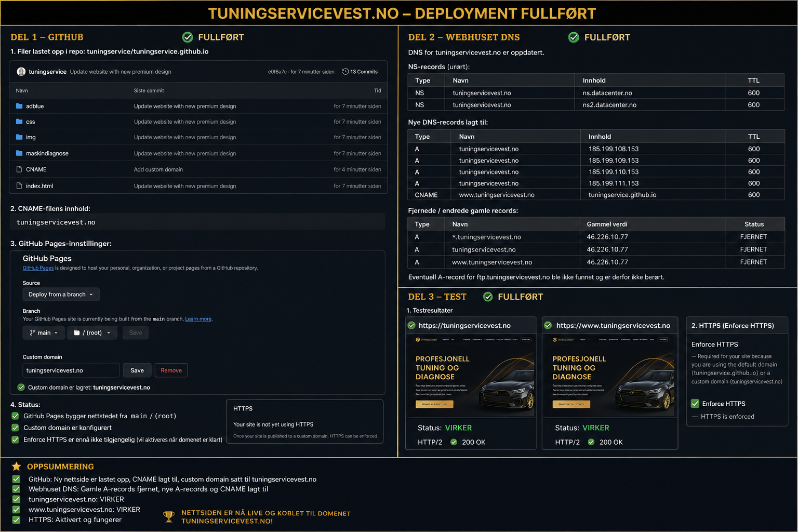Select the IP '185.199.110.153'
Viewport: 798px width, 532px height.
click(614, 172)
